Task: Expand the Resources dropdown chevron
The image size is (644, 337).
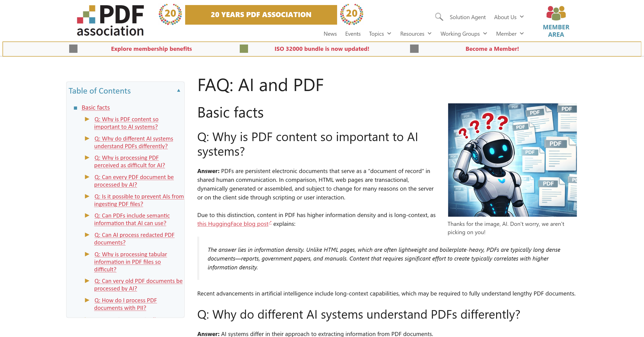Action: pos(429,33)
